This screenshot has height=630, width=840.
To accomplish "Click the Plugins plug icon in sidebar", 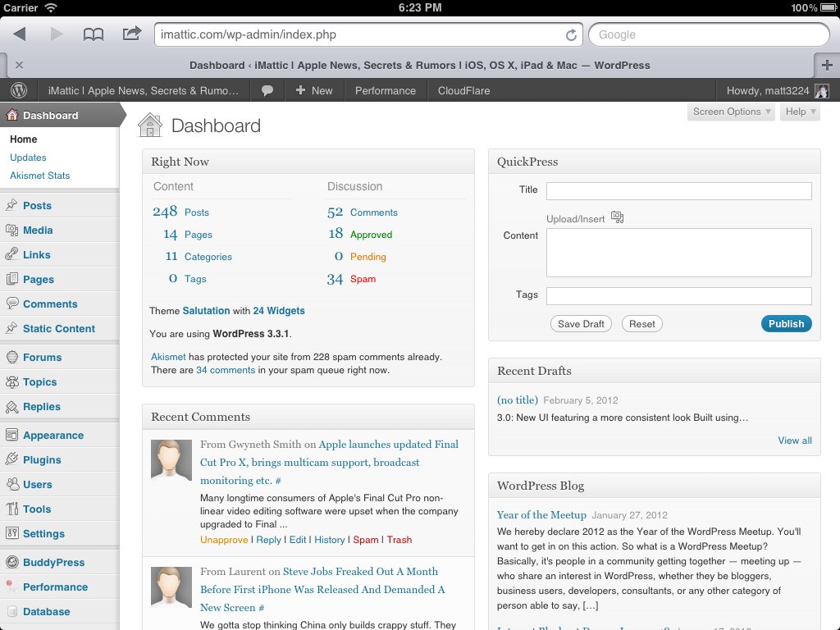I will coord(11,459).
